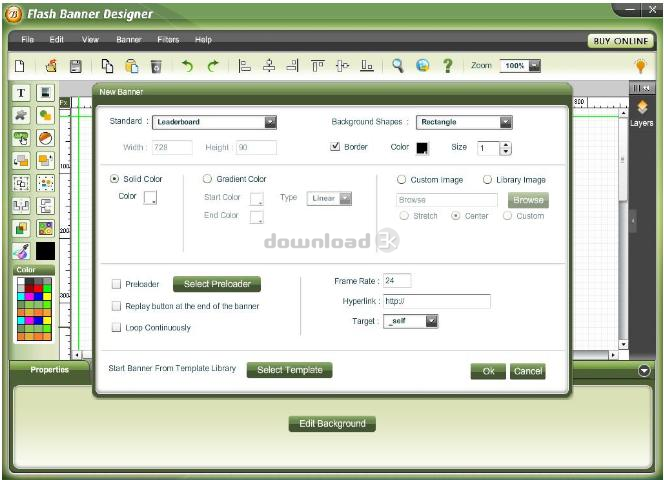Open the Target _self dropdown

410,321
